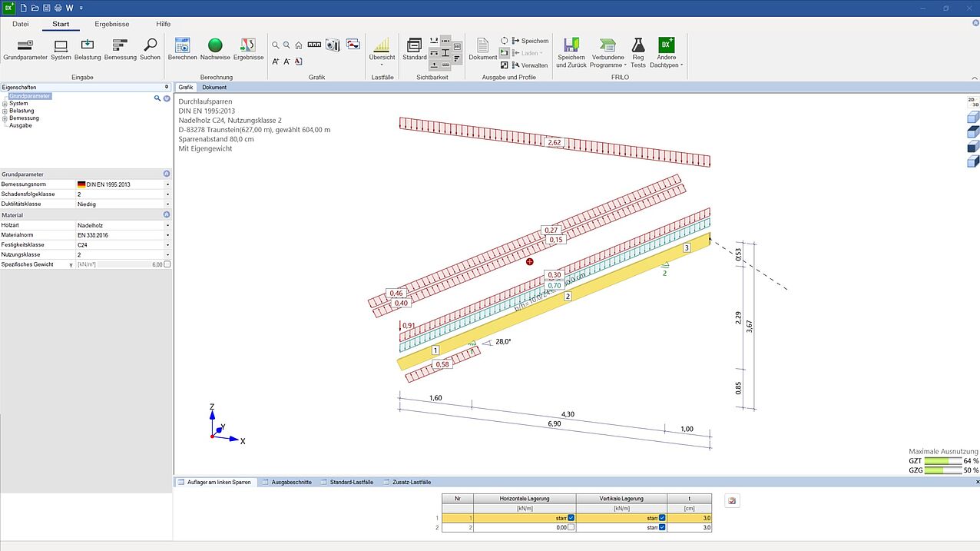Open Duktilitätsklasse dropdown
Image resolution: width=980 pixels, height=551 pixels.
(167, 204)
